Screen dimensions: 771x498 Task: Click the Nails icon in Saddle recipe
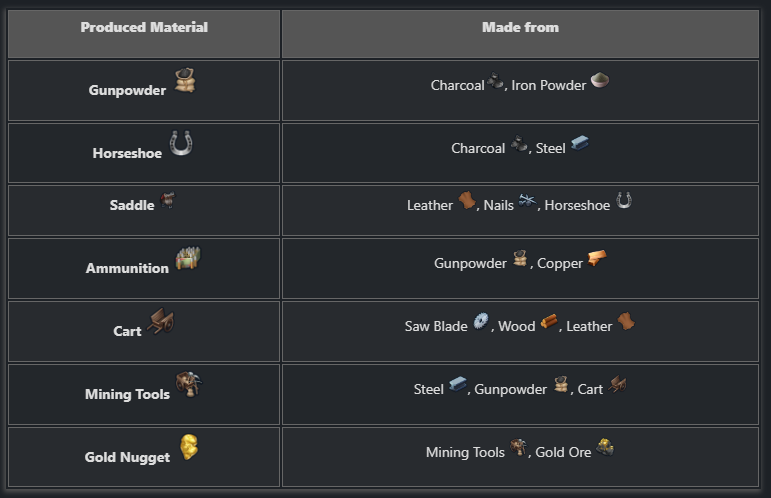(527, 201)
